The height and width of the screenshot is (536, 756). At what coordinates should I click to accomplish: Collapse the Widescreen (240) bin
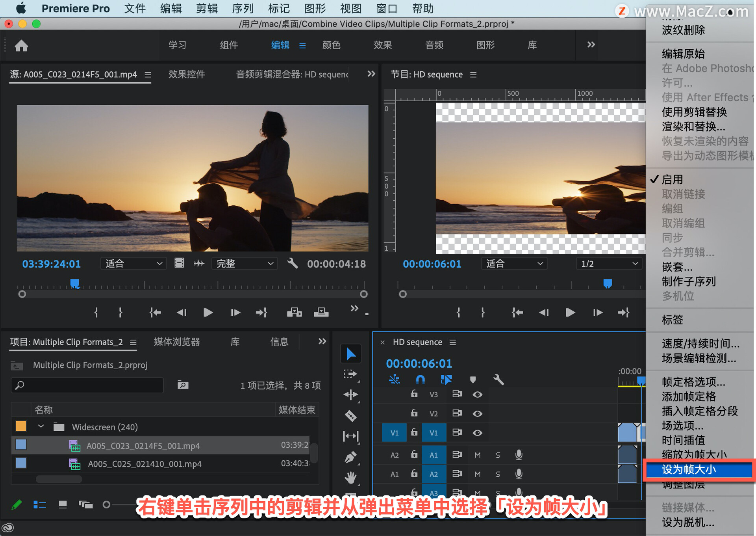click(41, 427)
